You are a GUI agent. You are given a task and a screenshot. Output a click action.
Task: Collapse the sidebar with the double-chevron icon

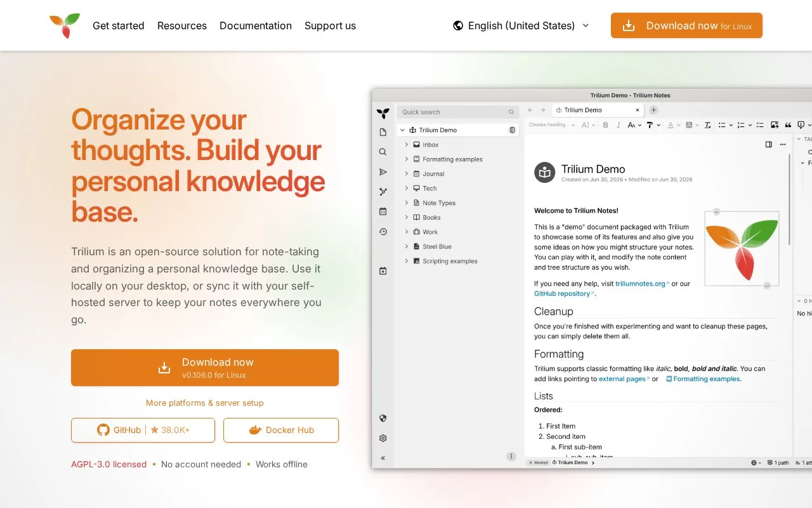pos(383,458)
